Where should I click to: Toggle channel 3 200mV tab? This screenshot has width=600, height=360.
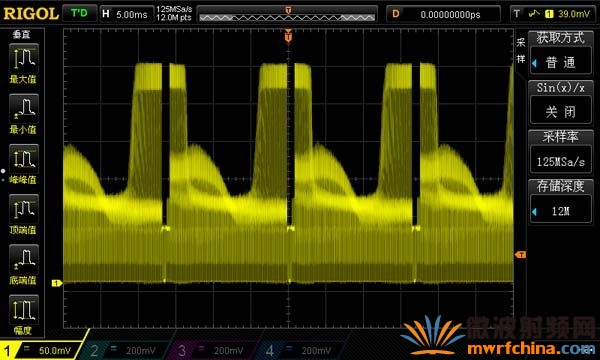coord(215,350)
